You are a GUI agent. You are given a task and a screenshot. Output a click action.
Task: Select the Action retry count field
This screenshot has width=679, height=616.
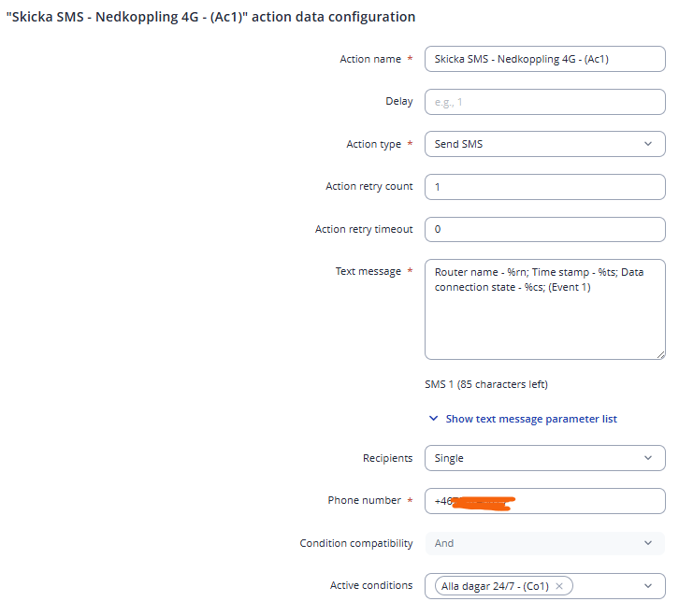click(x=544, y=186)
